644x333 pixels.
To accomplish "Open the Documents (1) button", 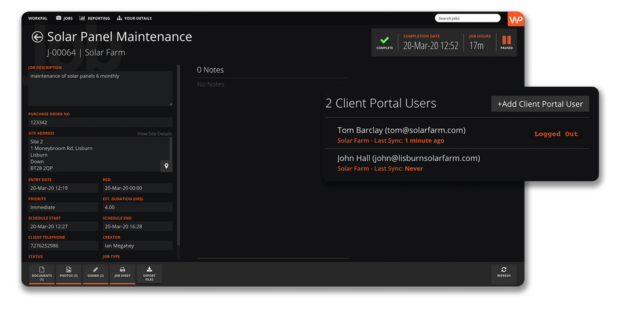I will (x=42, y=274).
